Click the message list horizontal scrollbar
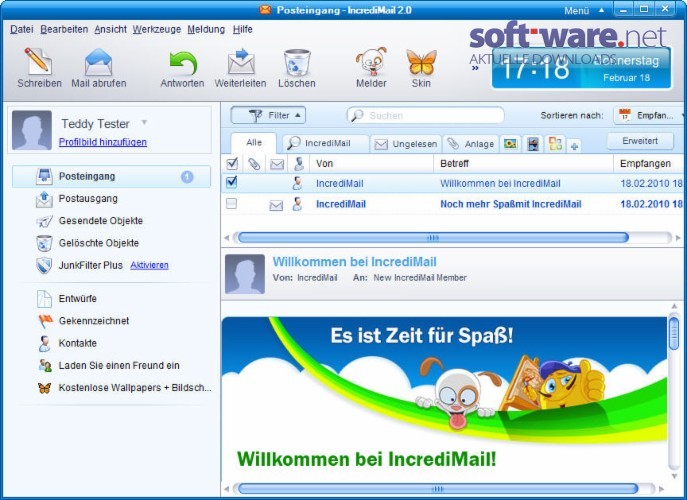This screenshot has height=500, width=687. pyautogui.click(x=433, y=238)
